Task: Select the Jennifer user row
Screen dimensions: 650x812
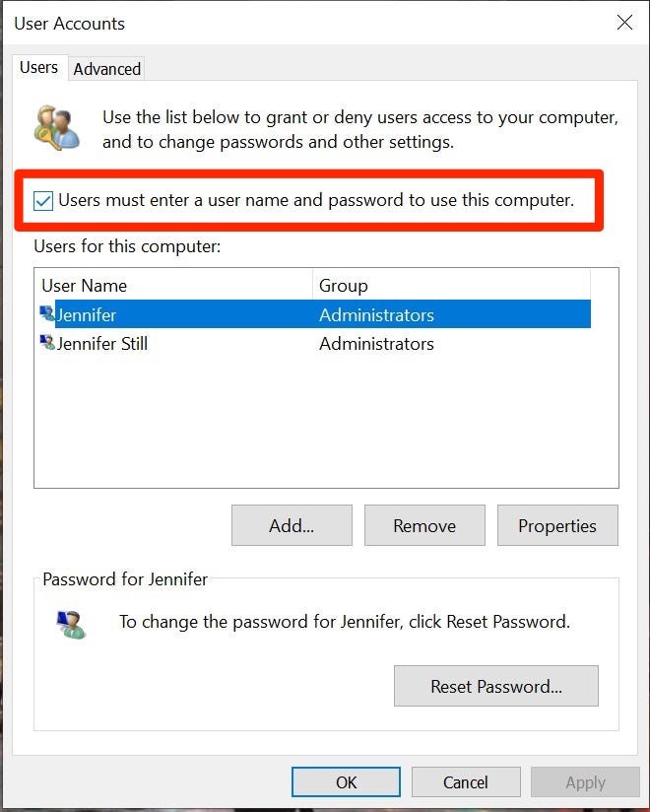Action: [89, 315]
